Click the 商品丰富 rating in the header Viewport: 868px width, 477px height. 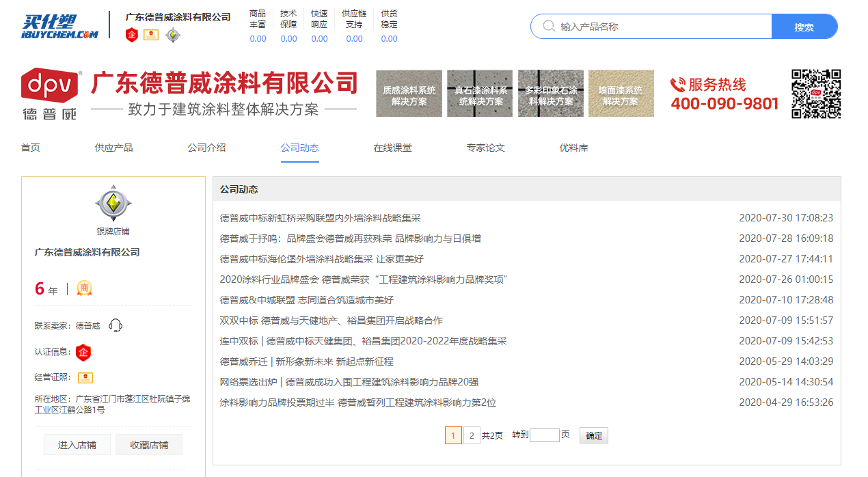tap(258, 26)
